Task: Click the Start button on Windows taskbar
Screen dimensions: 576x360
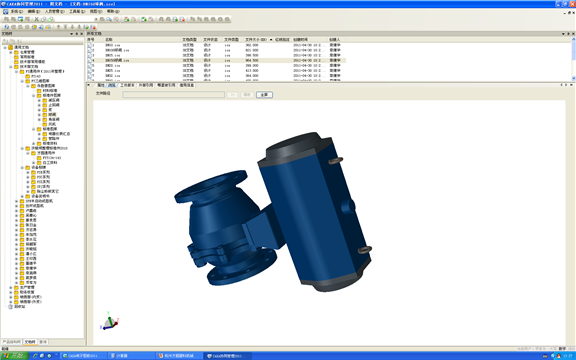Action: [x=14, y=356]
